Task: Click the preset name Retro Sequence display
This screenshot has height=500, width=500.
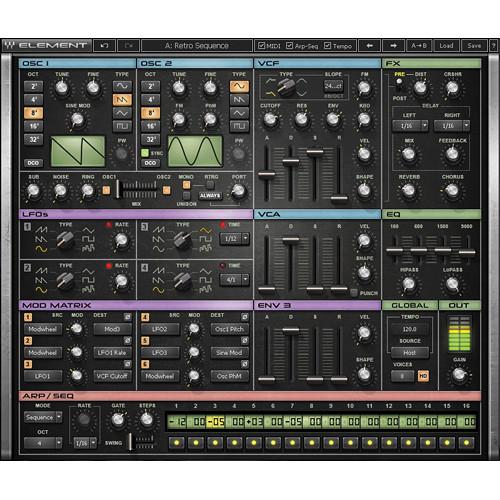Action: 197,45
